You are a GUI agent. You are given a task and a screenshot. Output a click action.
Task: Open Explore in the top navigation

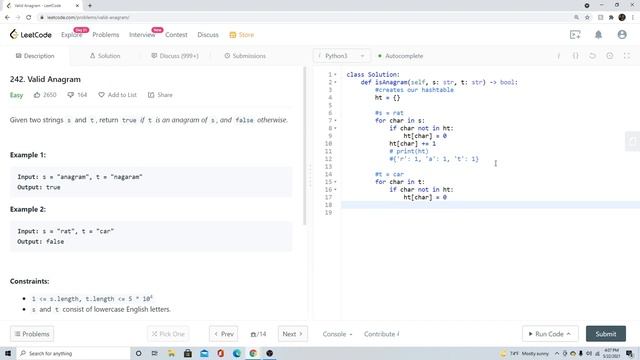coord(71,35)
